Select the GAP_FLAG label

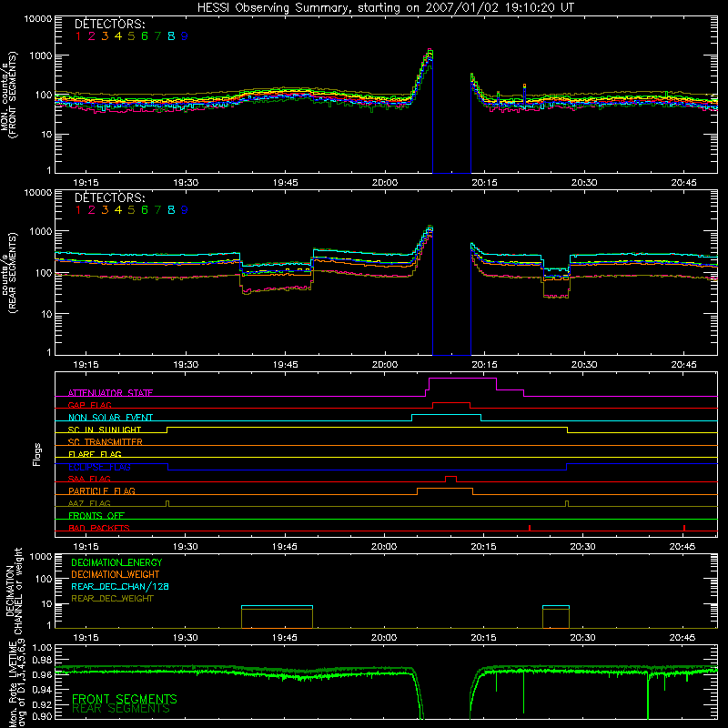coord(89,405)
